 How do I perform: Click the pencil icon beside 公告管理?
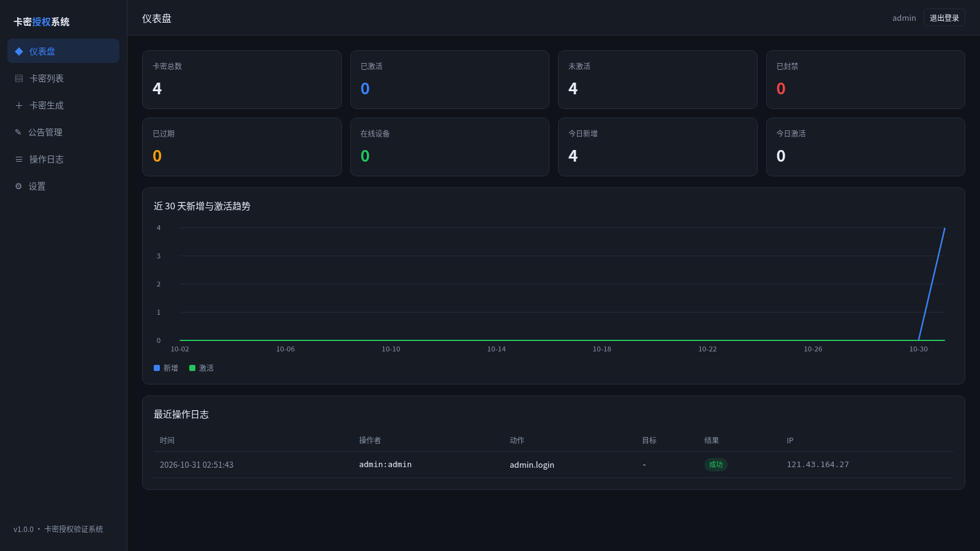pos(18,132)
